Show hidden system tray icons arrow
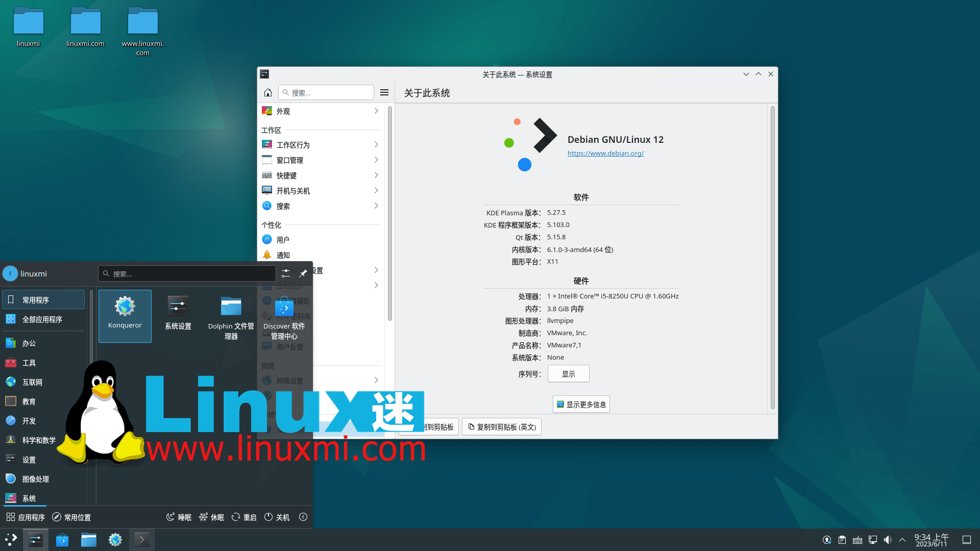 (x=902, y=540)
